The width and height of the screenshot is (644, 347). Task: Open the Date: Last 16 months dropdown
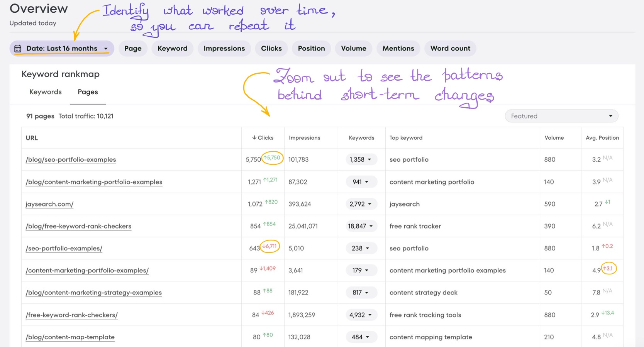[x=62, y=49]
